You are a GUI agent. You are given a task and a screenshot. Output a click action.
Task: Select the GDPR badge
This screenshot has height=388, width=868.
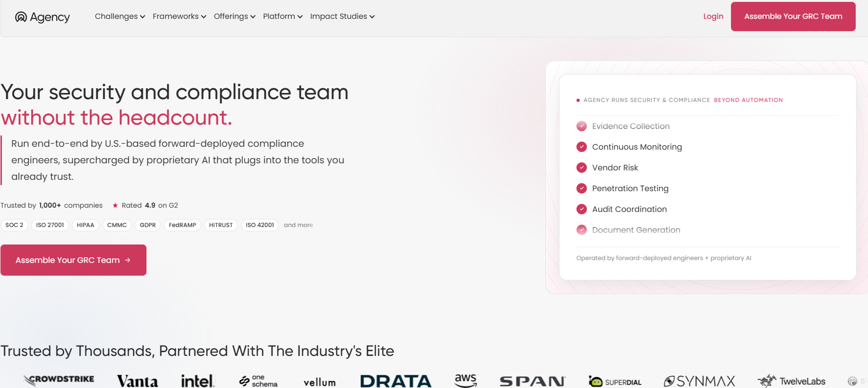point(148,225)
